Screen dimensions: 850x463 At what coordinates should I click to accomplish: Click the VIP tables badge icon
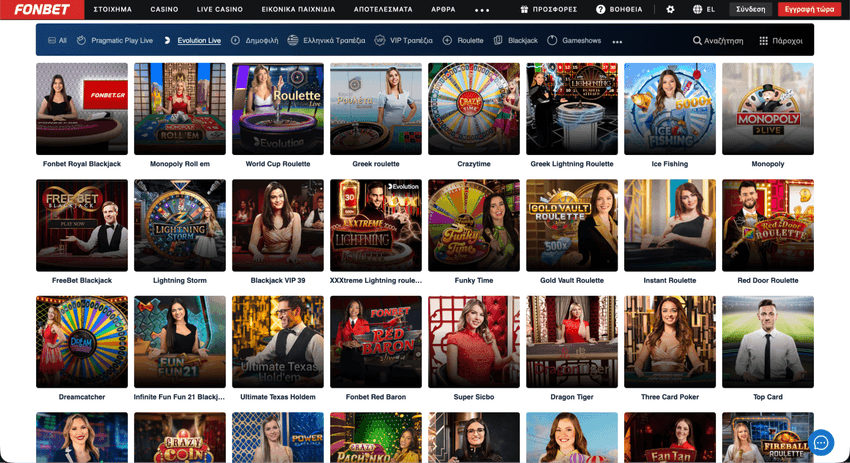point(379,40)
